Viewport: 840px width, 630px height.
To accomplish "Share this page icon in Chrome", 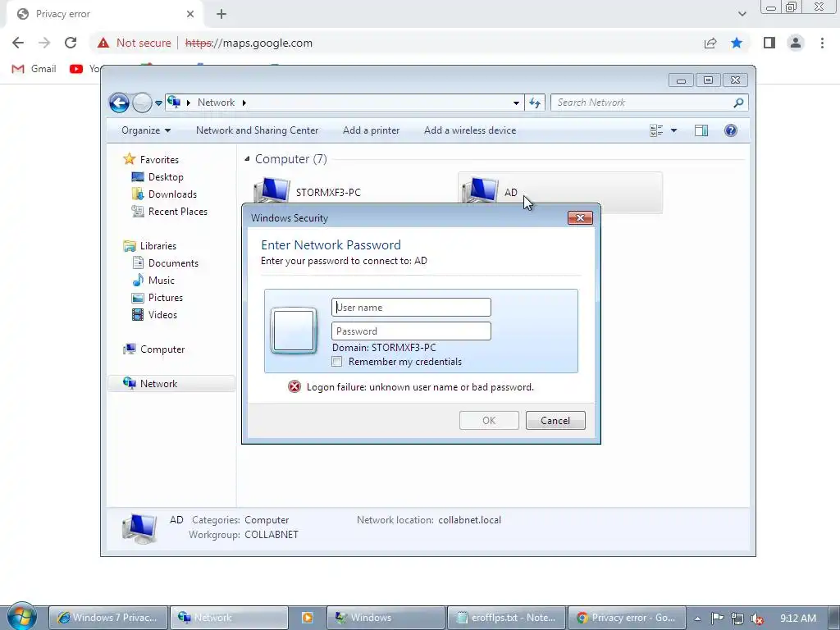I will point(710,43).
